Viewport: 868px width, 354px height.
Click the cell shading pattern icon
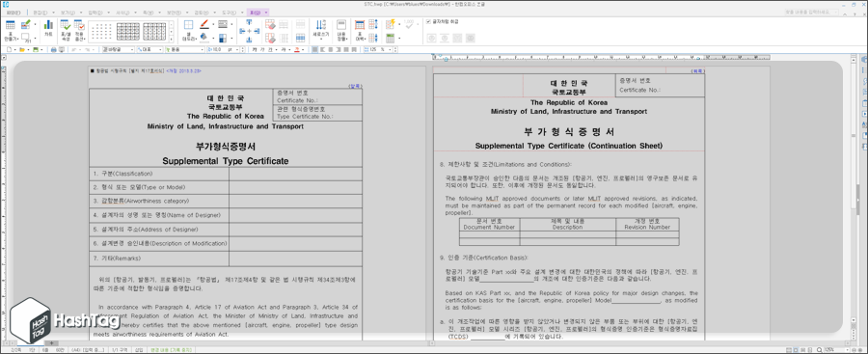click(223, 39)
